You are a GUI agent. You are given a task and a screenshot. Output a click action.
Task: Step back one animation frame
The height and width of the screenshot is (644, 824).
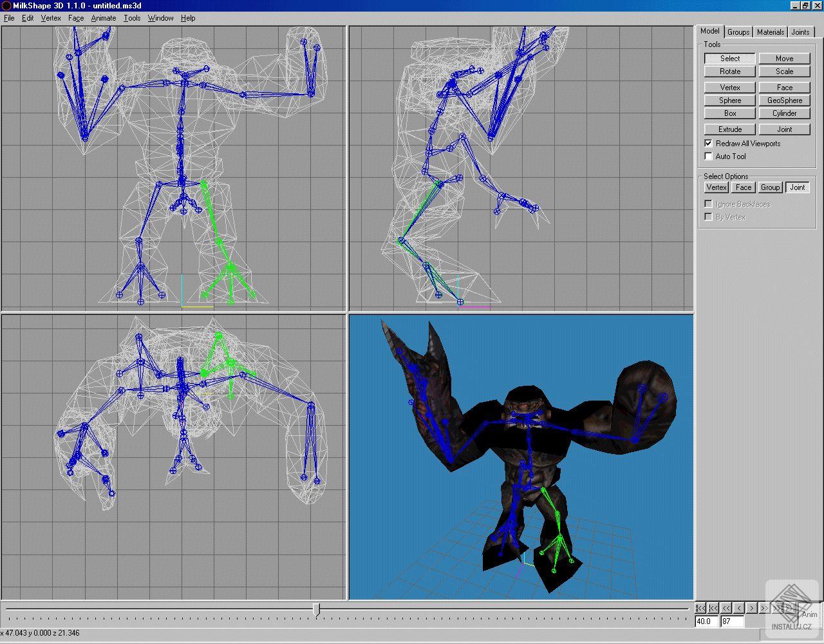coord(738,607)
